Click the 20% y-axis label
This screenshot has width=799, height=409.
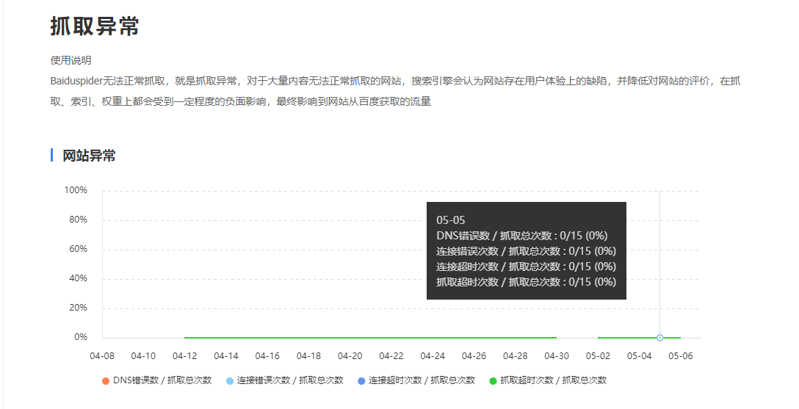pos(78,308)
